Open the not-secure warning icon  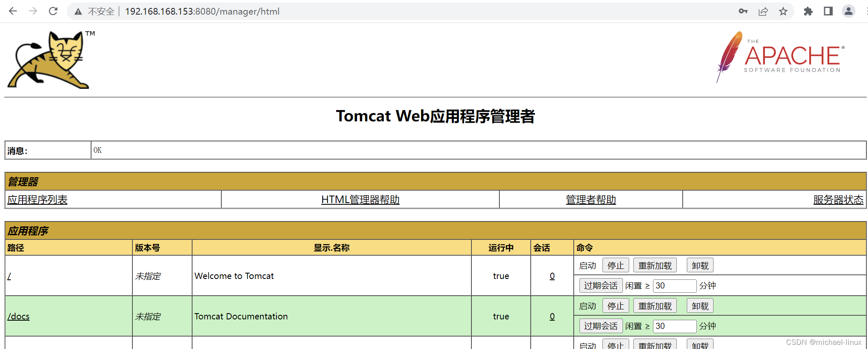pyautogui.click(x=78, y=12)
